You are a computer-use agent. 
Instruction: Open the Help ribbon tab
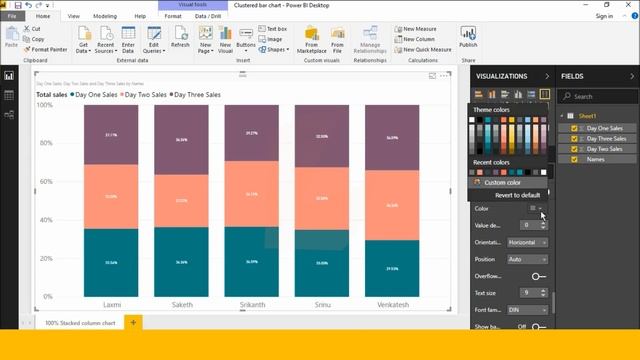pyautogui.click(x=140, y=16)
